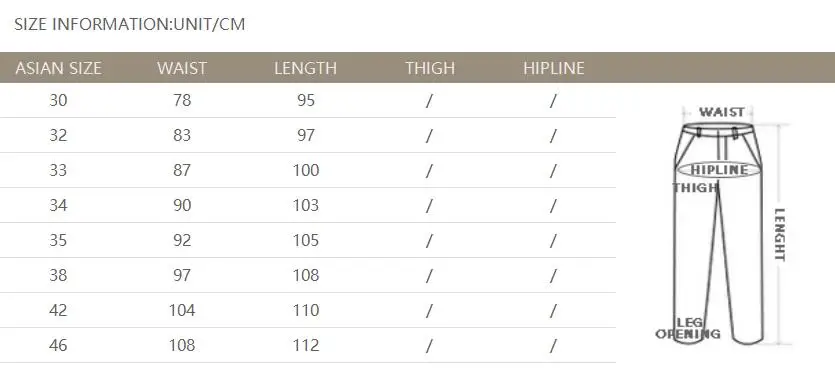Select size 42 in the table
835x370 pixels.
pyautogui.click(x=59, y=310)
